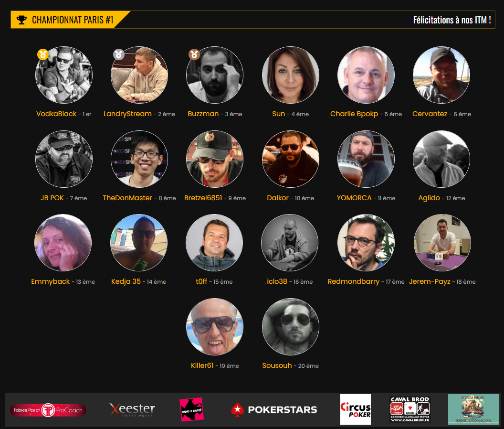Image resolution: width=504 pixels, height=429 pixels.
Task: Select Sun's profile photo
Action: click(291, 75)
